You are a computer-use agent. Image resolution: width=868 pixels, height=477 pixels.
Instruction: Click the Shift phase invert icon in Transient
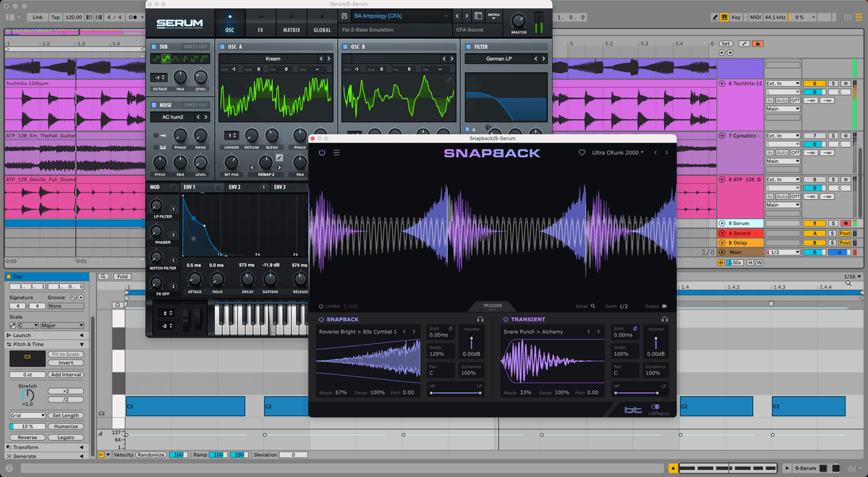635,329
